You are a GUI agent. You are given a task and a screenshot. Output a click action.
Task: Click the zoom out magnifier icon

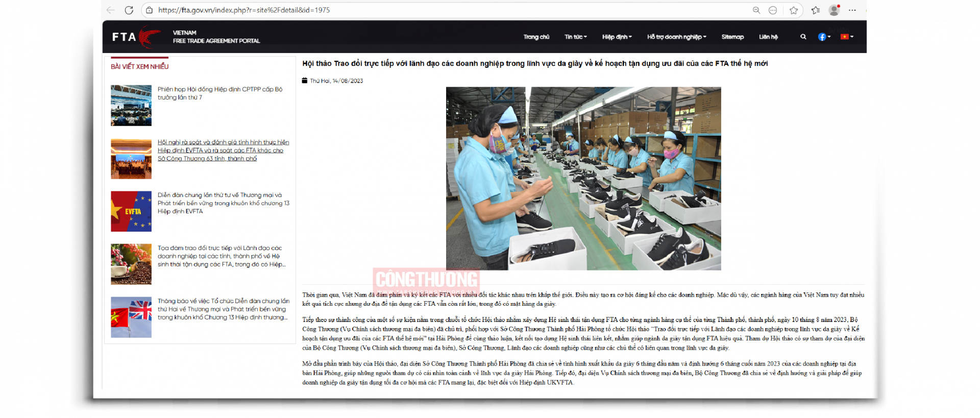click(x=756, y=10)
